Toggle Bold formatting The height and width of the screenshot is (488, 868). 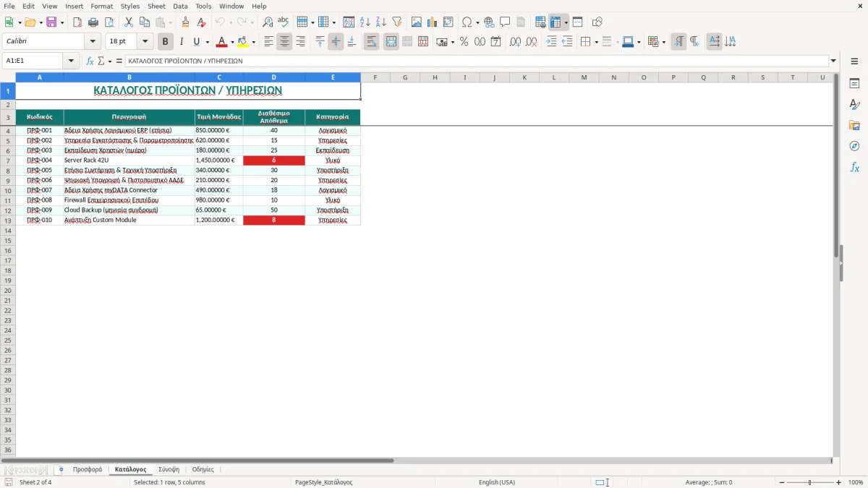tap(166, 42)
